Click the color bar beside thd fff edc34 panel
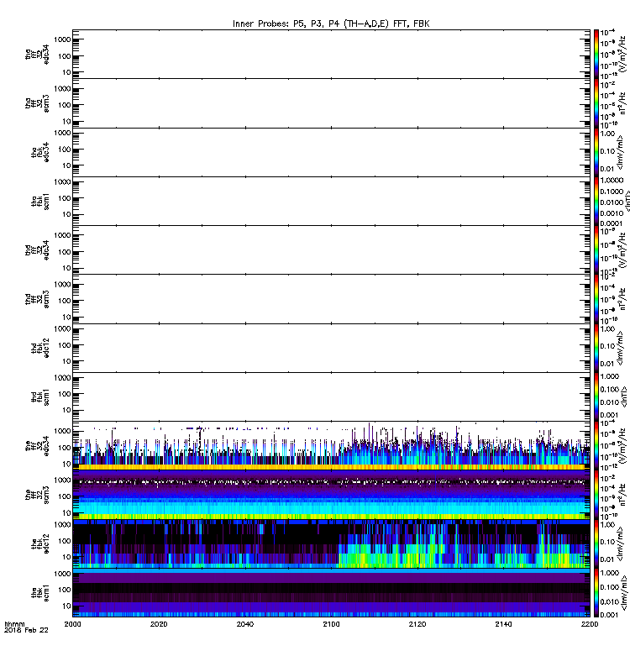This screenshot has width=630, height=672. pyautogui.click(x=596, y=249)
